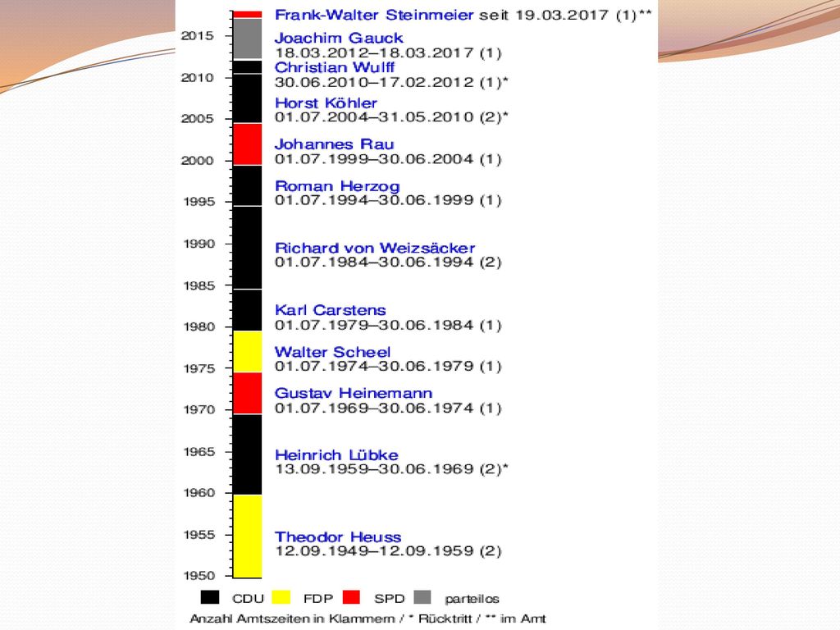Open the Frank-Walter Steinmeier link
840x630 pixels.
pos(374,15)
